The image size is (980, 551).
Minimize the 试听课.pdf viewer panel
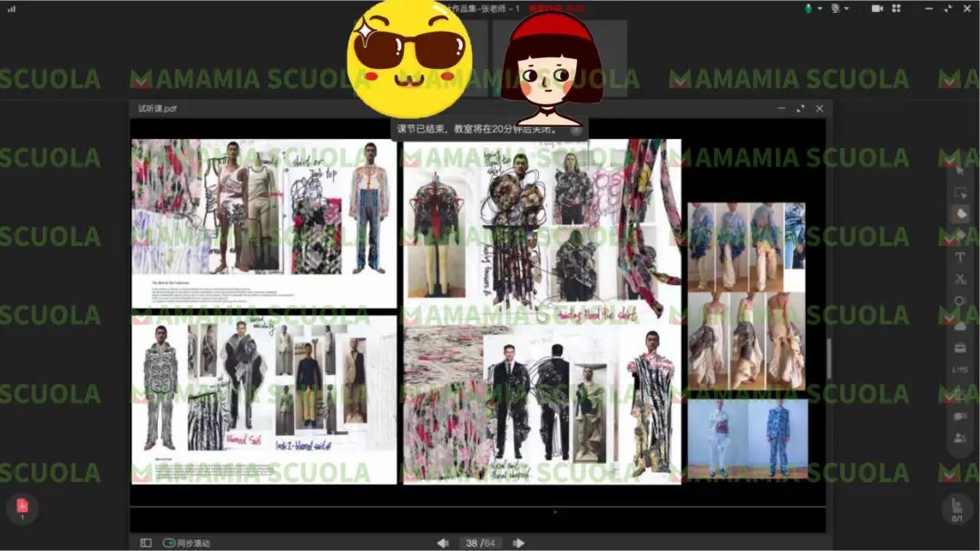click(x=781, y=108)
